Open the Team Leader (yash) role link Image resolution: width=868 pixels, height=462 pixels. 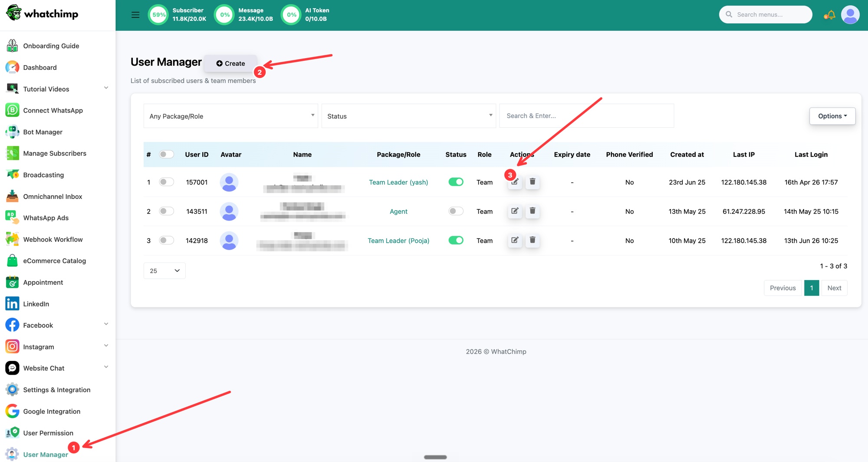click(x=398, y=182)
